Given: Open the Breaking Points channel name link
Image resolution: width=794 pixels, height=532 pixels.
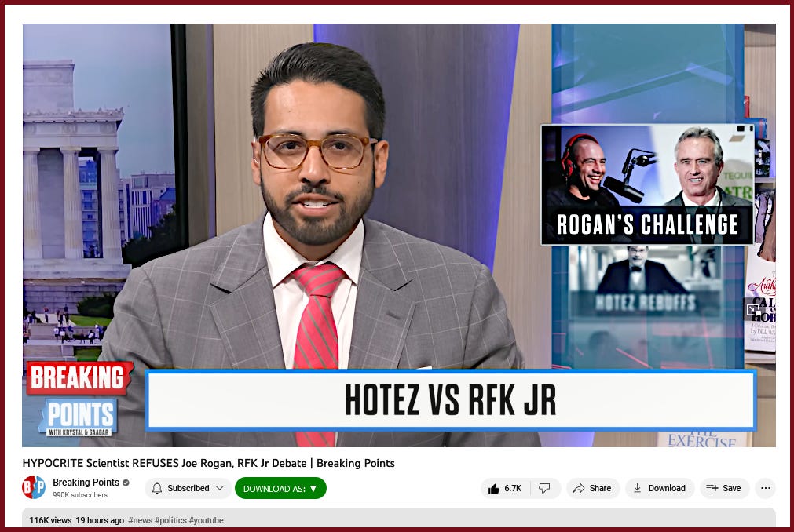Looking at the screenshot, I should [x=86, y=483].
